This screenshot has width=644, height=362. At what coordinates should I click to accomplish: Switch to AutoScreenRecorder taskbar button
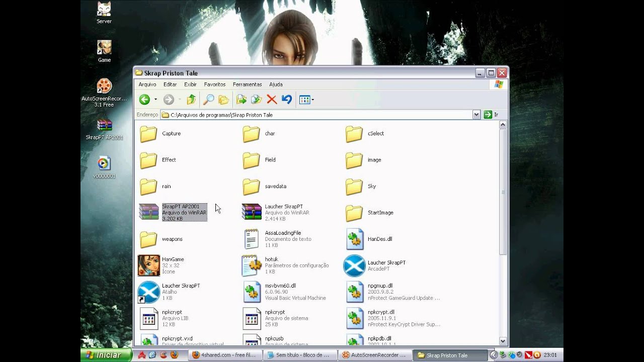pyautogui.click(x=375, y=355)
